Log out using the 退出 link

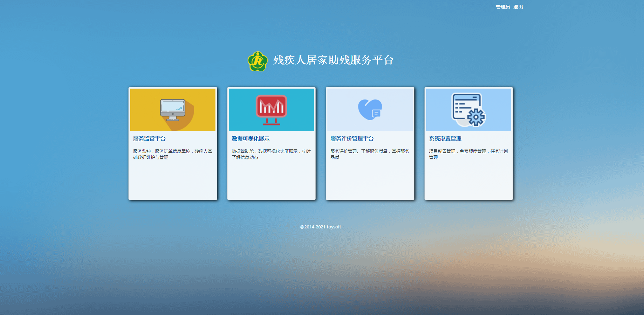point(518,7)
